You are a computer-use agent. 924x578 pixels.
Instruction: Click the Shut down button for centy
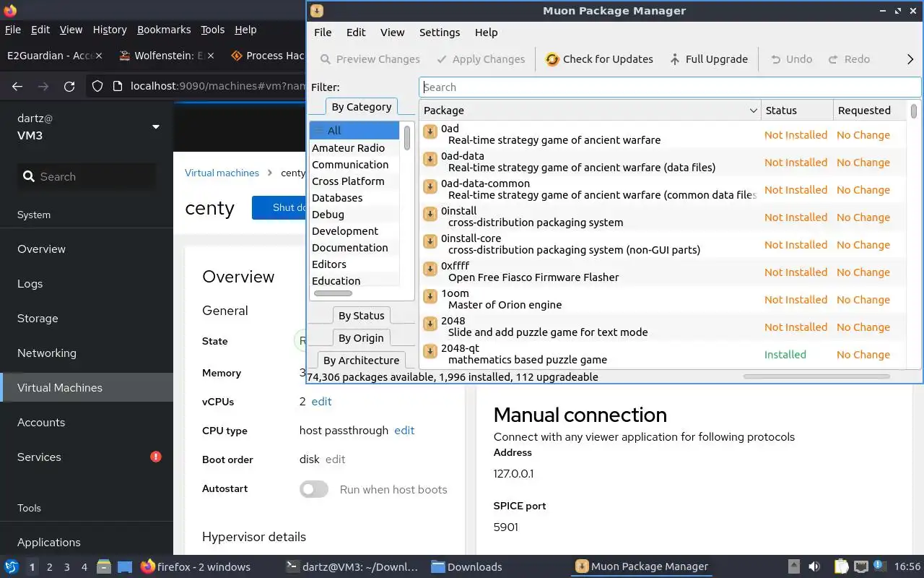pos(279,207)
